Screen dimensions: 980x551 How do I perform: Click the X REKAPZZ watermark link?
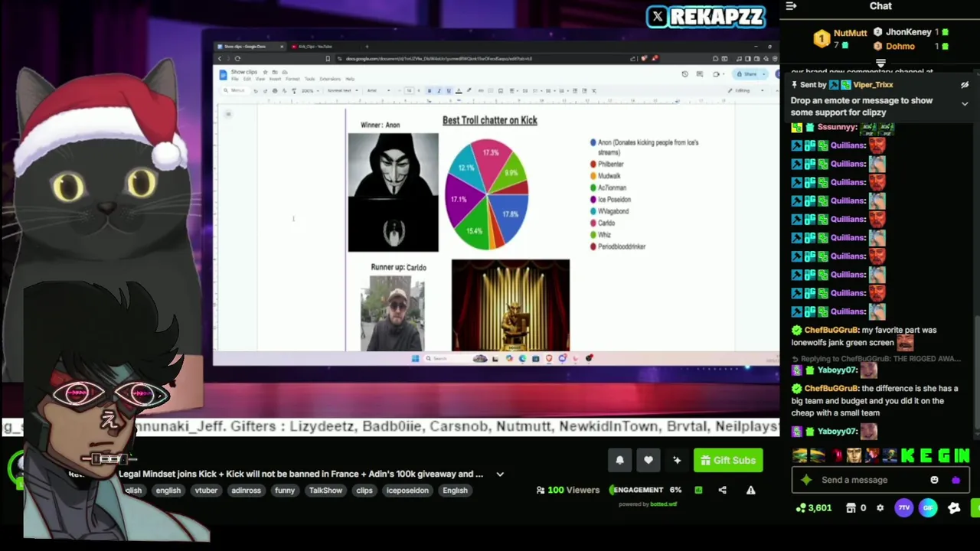[x=705, y=16]
